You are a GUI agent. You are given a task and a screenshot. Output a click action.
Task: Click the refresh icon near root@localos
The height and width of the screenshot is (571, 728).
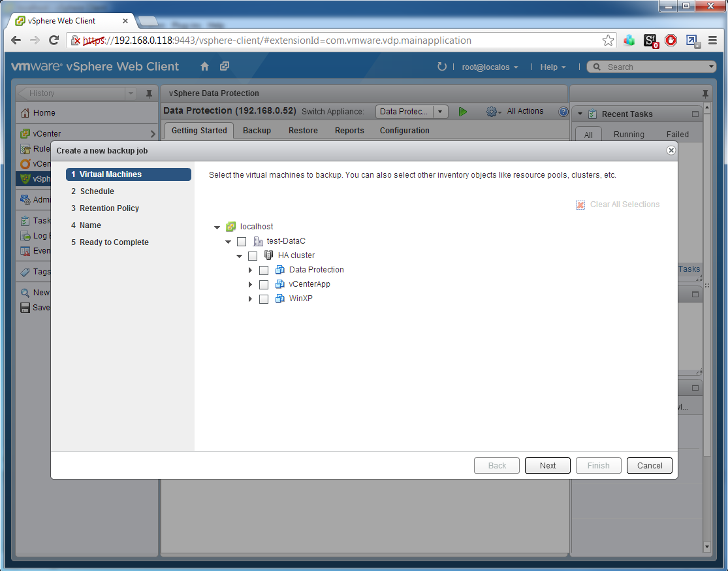point(441,67)
